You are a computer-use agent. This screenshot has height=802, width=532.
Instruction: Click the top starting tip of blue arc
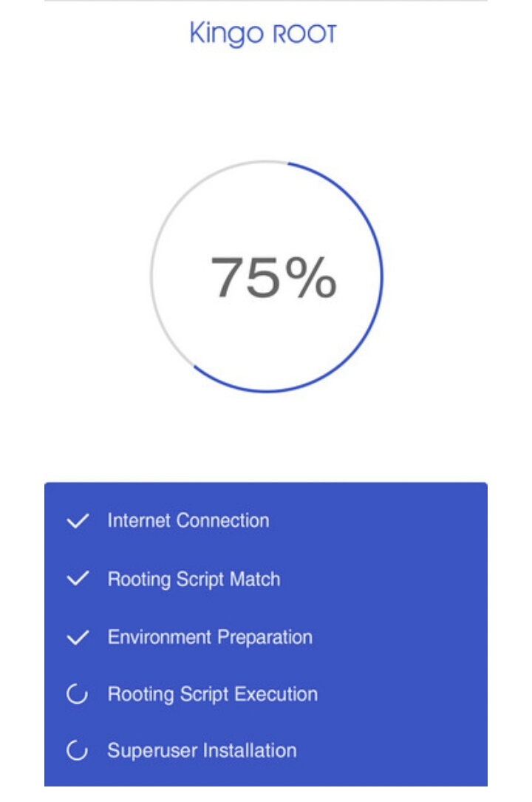[289, 163]
